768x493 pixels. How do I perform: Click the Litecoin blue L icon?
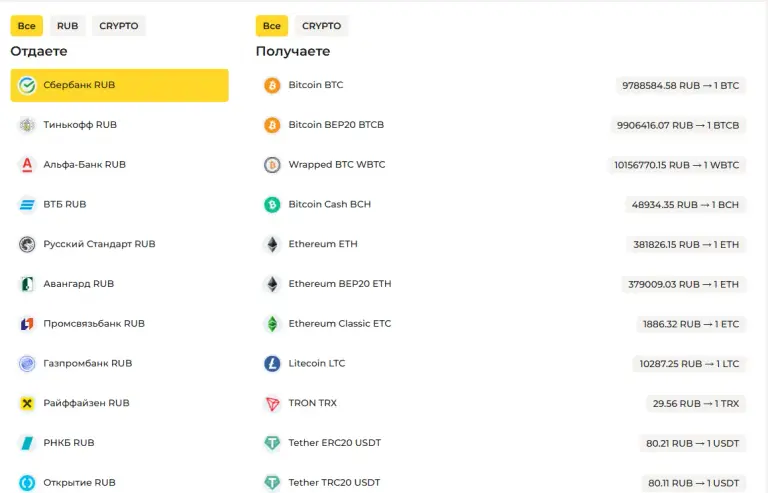tap(272, 363)
